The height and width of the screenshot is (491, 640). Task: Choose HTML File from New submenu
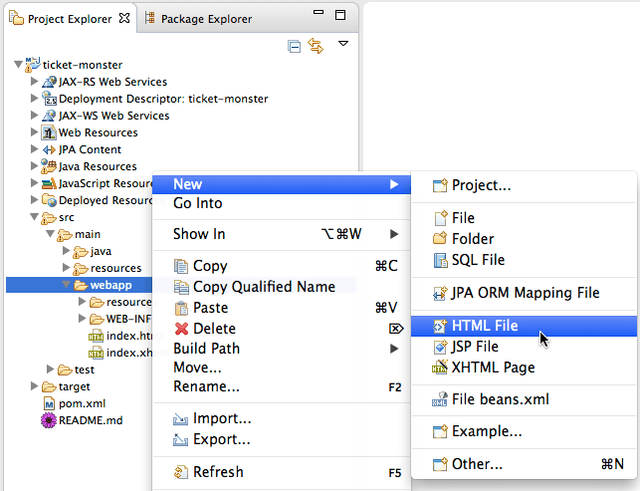coord(484,326)
